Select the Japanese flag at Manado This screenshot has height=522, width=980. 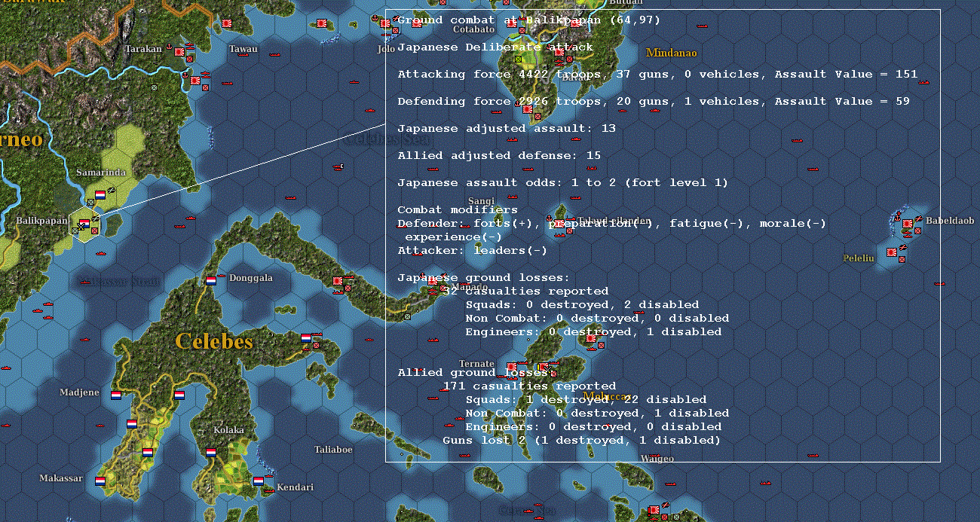pos(433,281)
